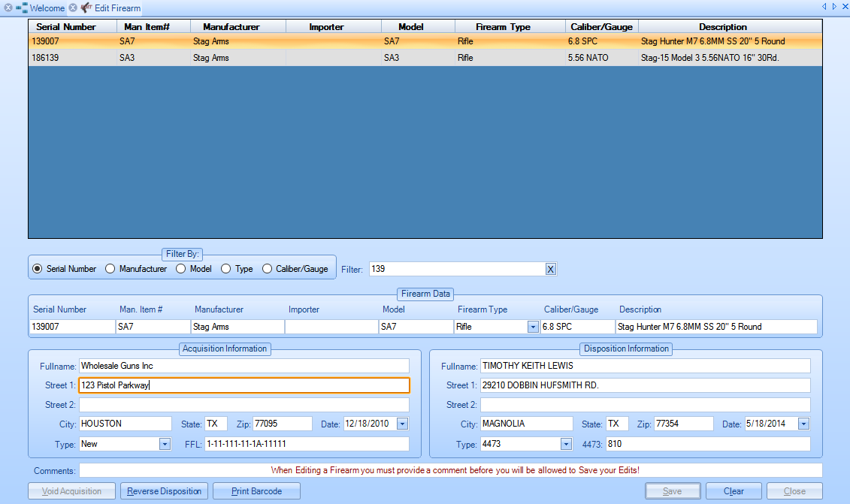Select the row with serial number 186139

(x=425, y=58)
